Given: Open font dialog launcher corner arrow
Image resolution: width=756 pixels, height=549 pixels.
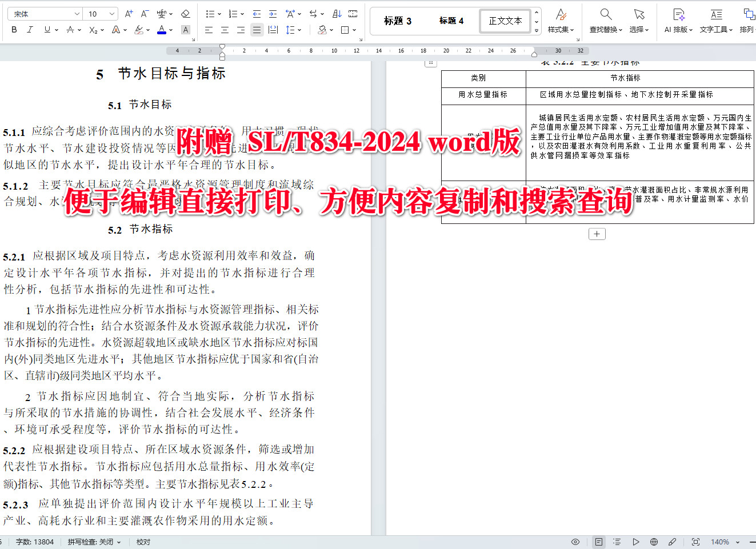Looking at the screenshot, I should point(193,39).
